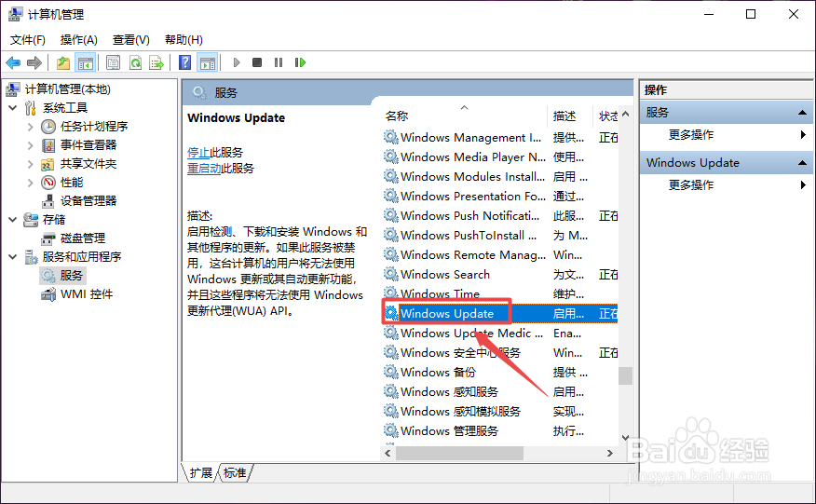This screenshot has height=504, width=816.
Task: Select Windows Presentation Foundation service row
Action: pos(500,197)
